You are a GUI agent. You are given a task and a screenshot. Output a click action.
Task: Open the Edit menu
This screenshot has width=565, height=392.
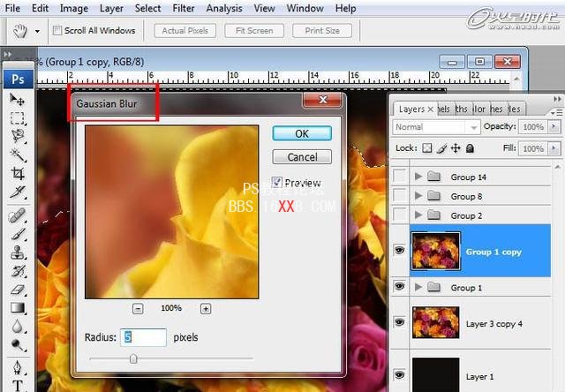(x=40, y=8)
